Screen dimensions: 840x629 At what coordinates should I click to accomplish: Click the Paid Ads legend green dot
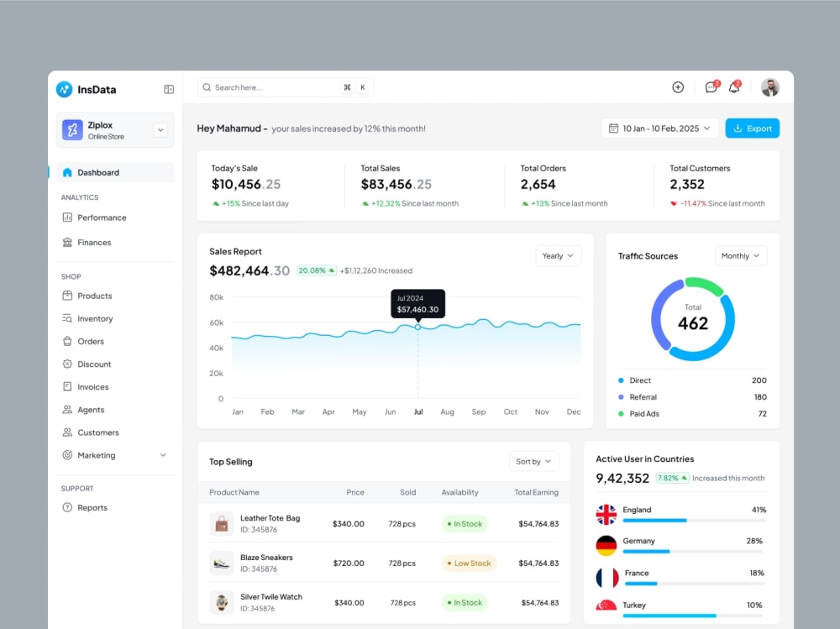[621, 414]
